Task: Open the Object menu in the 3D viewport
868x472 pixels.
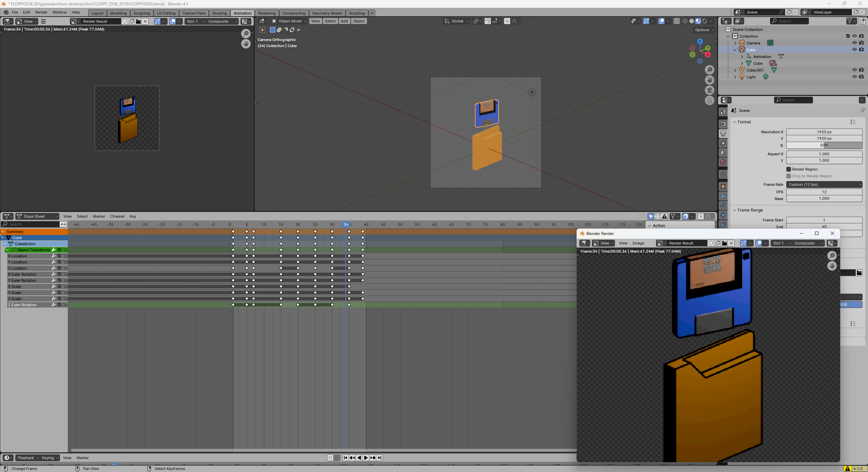Action: 359,21
